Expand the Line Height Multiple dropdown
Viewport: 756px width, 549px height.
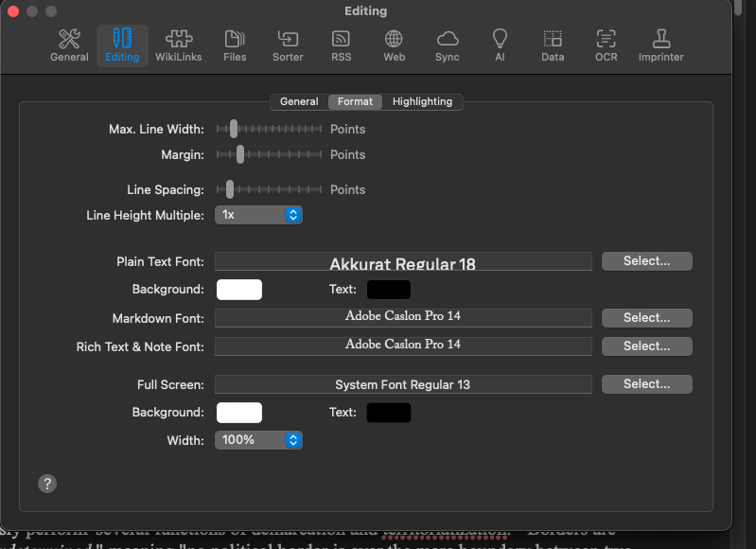258,215
